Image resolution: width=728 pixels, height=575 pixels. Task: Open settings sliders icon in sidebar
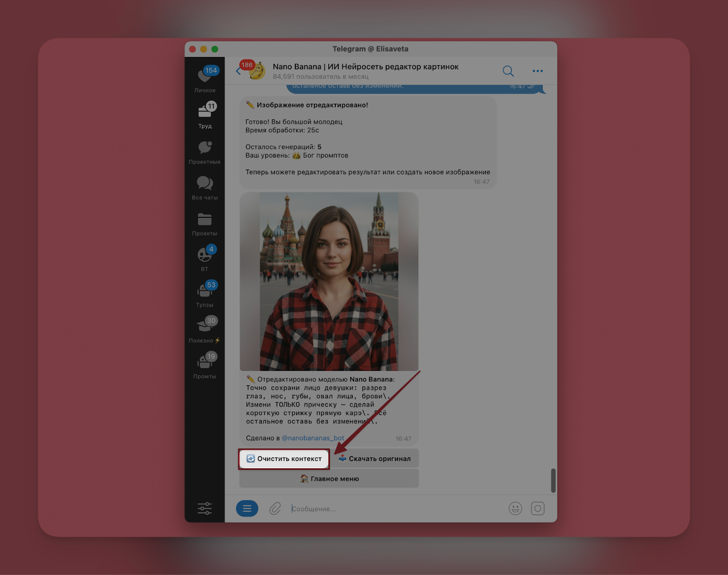click(x=204, y=508)
